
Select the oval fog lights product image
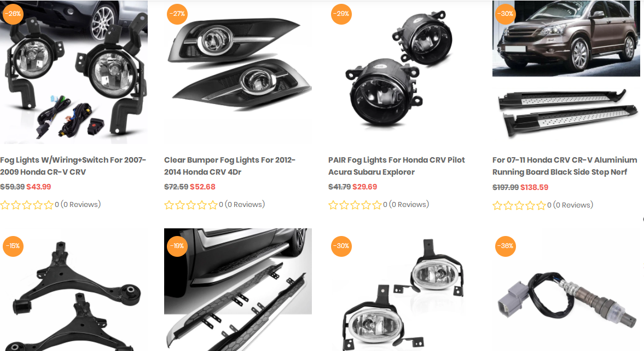point(402,290)
